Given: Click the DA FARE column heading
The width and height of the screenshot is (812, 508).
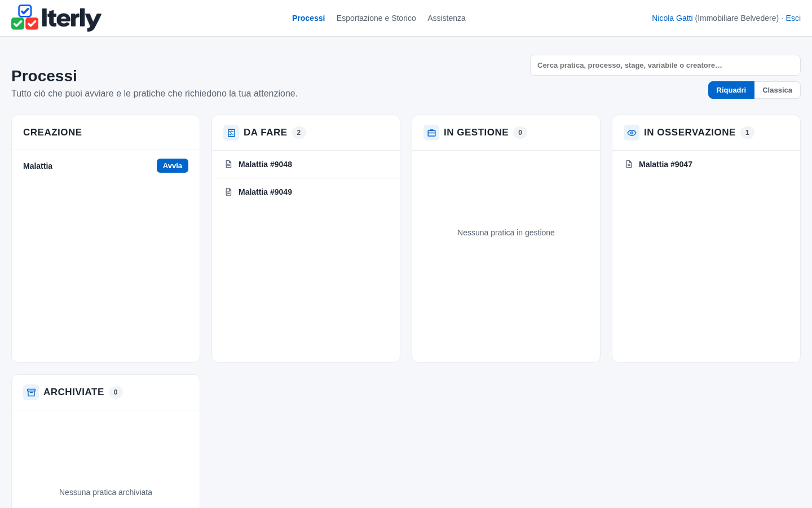Looking at the screenshot, I should (265, 132).
